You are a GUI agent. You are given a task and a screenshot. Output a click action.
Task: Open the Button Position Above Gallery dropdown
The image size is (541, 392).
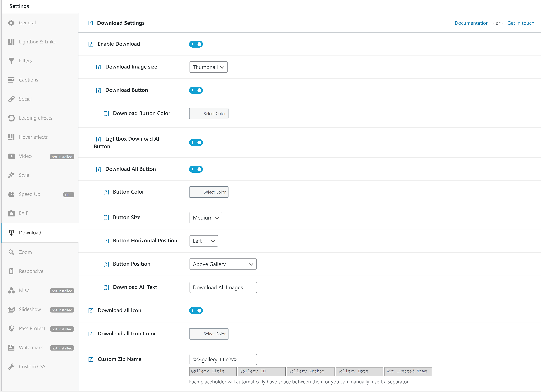pyautogui.click(x=223, y=264)
